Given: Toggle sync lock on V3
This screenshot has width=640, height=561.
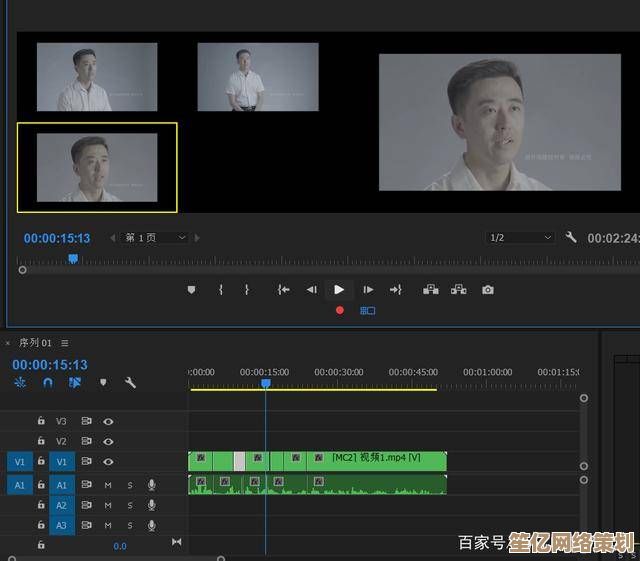Looking at the screenshot, I should pos(86,421).
